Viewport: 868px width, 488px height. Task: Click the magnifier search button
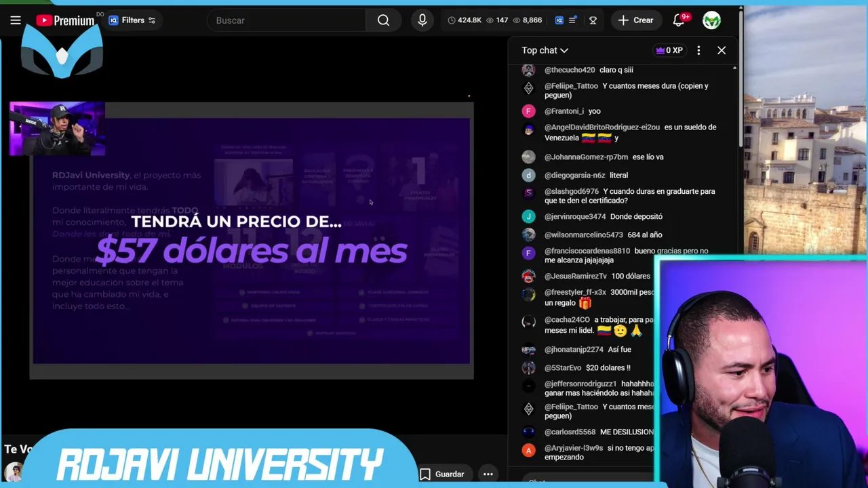pos(383,20)
